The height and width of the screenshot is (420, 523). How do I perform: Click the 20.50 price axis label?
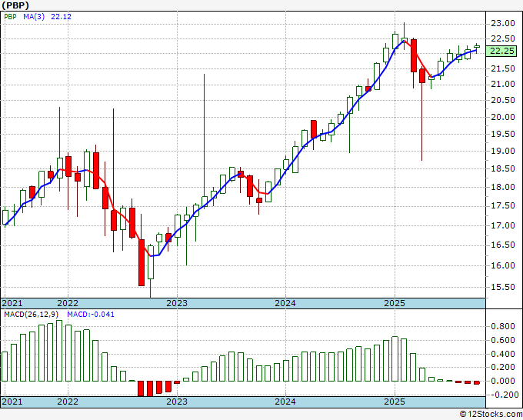pyautogui.click(x=503, y=100)
